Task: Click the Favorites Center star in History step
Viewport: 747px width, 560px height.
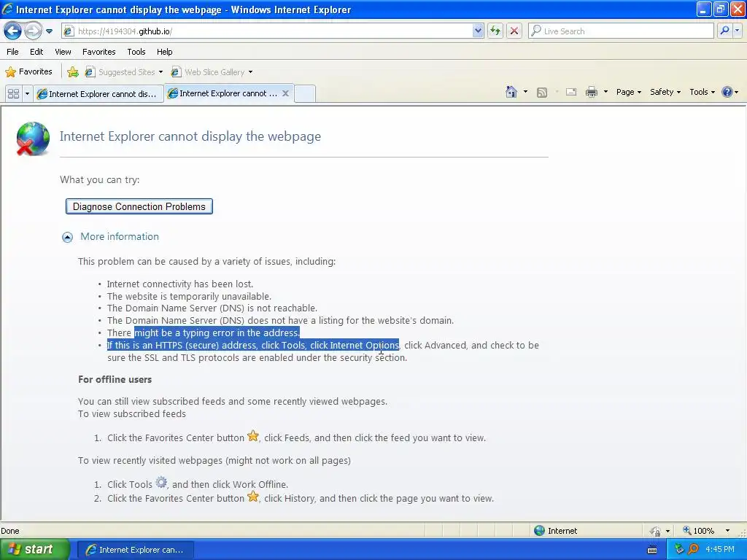Action: [x=253, y=497]
